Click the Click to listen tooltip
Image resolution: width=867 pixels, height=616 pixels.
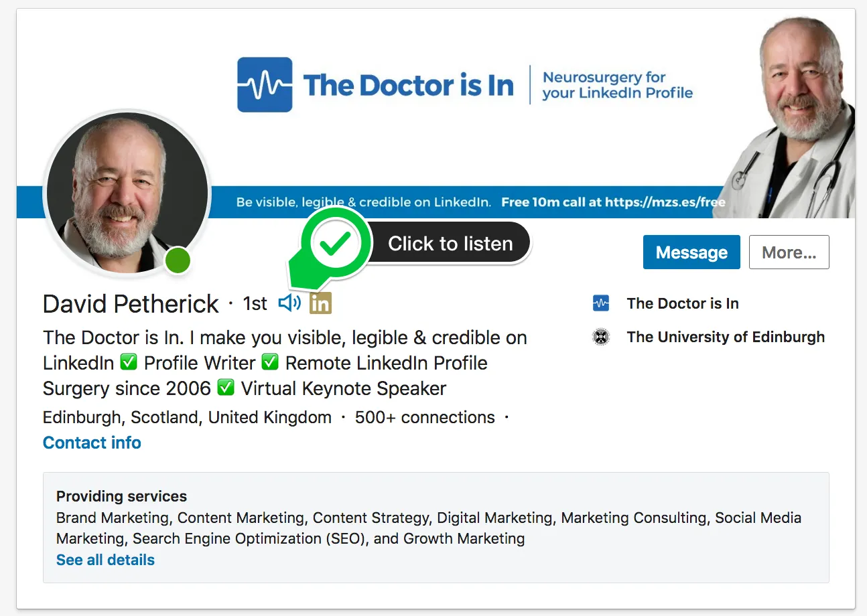click(450, 244)
